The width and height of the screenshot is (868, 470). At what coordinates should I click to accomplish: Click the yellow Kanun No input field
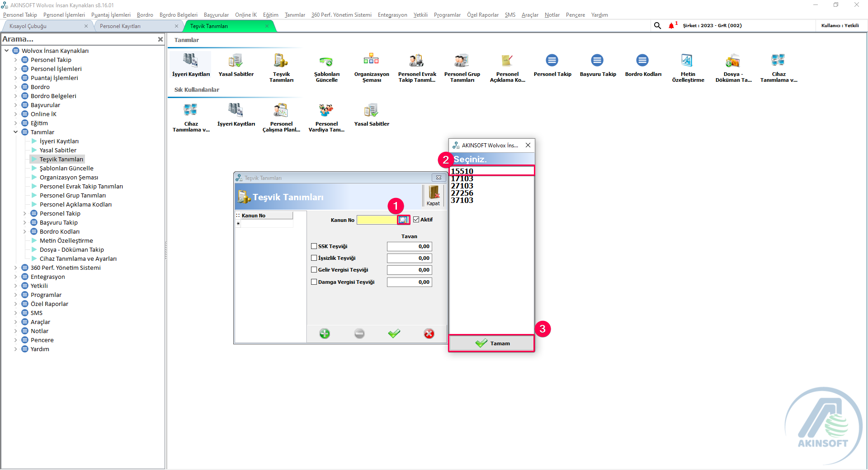point(377,220)
